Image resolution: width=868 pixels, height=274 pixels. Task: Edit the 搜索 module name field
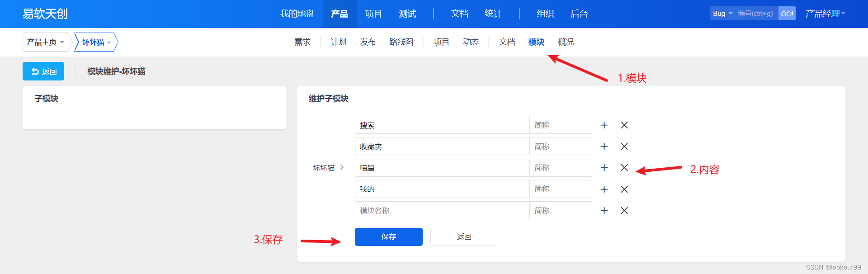point(442,125)
